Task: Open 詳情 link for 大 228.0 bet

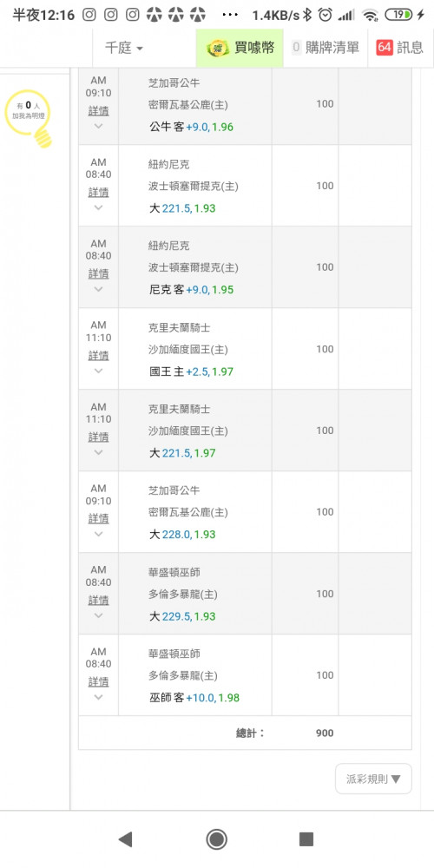Action: click(x=99, y=518)
